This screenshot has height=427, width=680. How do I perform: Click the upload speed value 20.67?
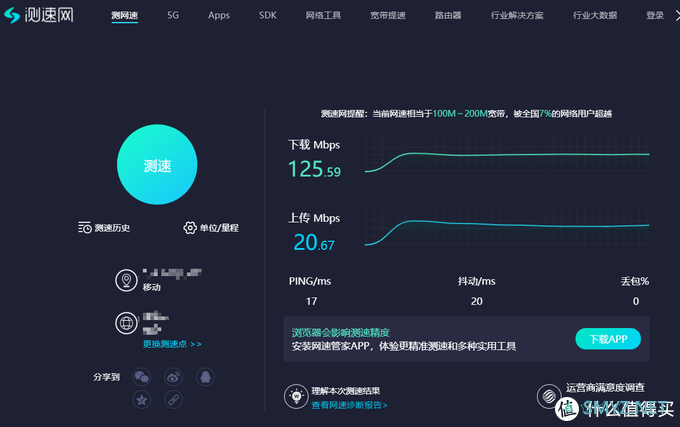click(x=314, y=242)
